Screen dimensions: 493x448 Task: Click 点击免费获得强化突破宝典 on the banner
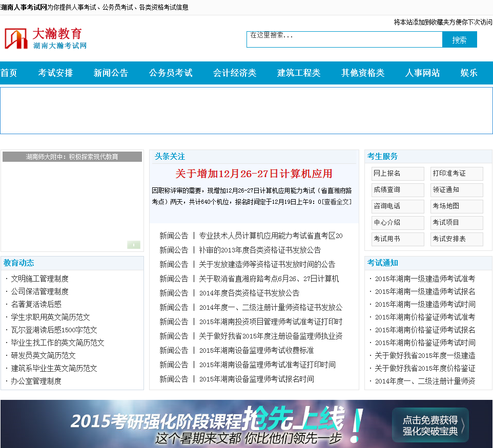[x=430, y=425]
